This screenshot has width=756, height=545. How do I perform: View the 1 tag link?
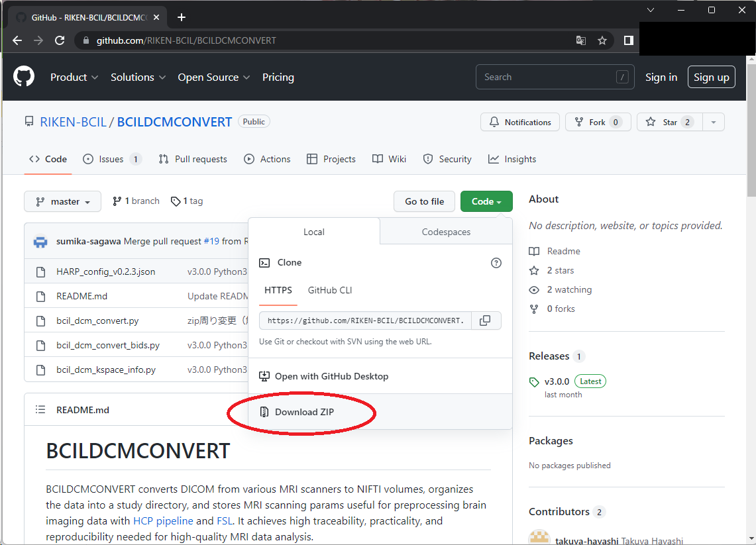[x=187, y=201]
